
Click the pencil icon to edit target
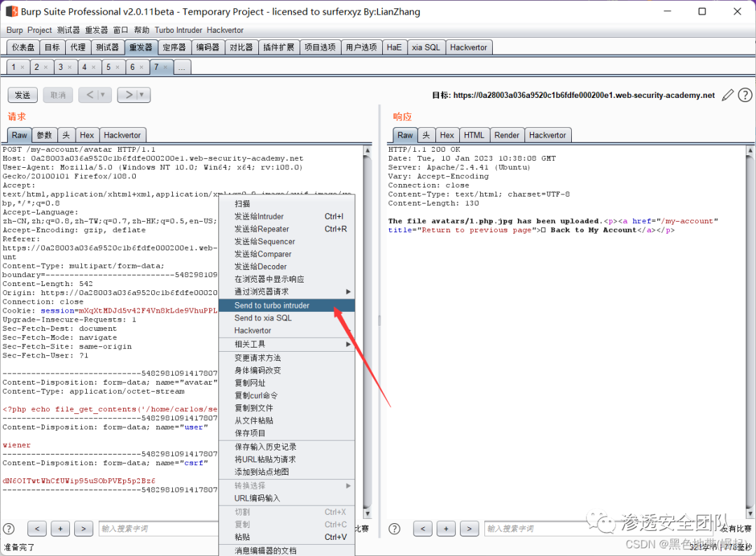click(x=727, y=95)
